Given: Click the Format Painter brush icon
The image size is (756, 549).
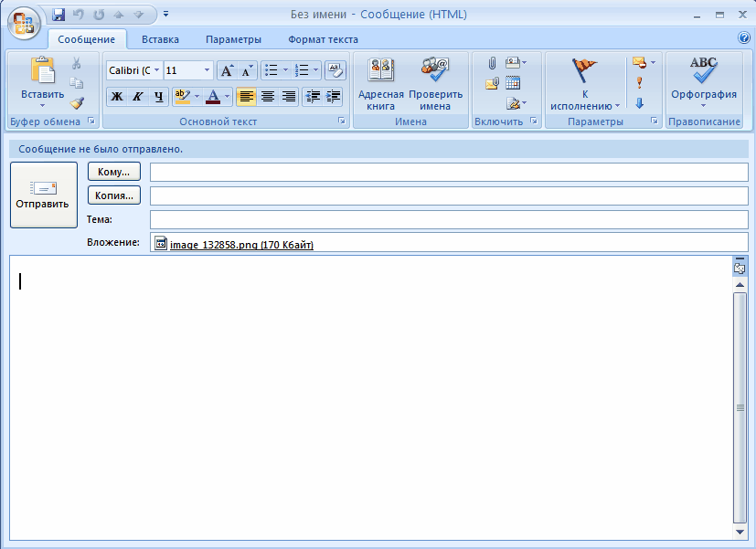Looking at the screenshot, I should point(77,102).
